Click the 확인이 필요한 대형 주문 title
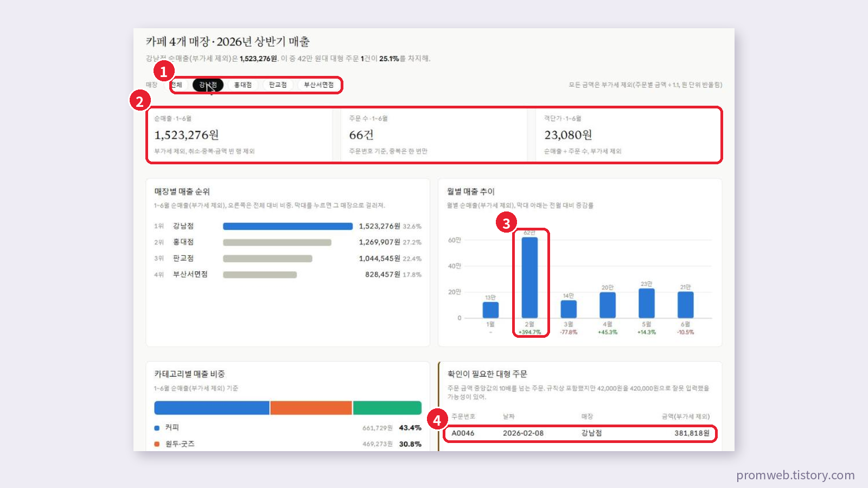This screenshot has height=488, width=868. (x=487, y=374)
